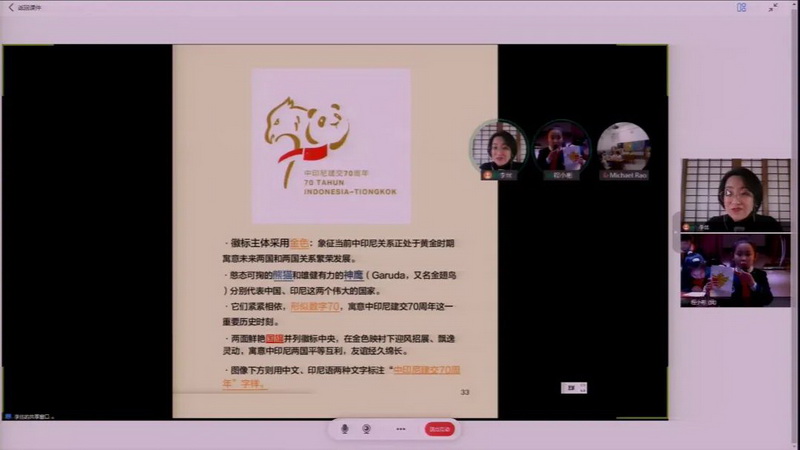Click the red leave meeting button
Image resolution: width=800 pixels, height=450 pixels.
click(439, 429)
